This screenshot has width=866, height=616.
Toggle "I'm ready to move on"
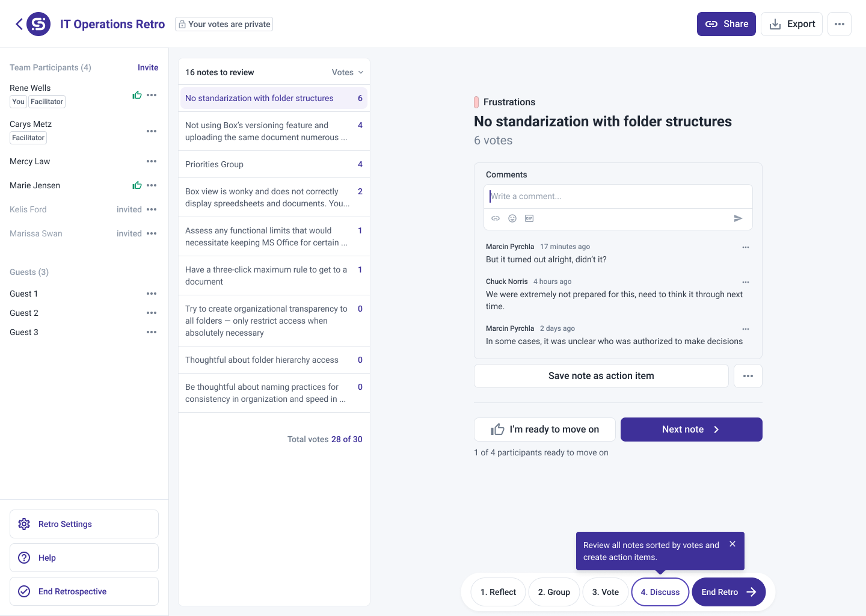coord(545,430)
